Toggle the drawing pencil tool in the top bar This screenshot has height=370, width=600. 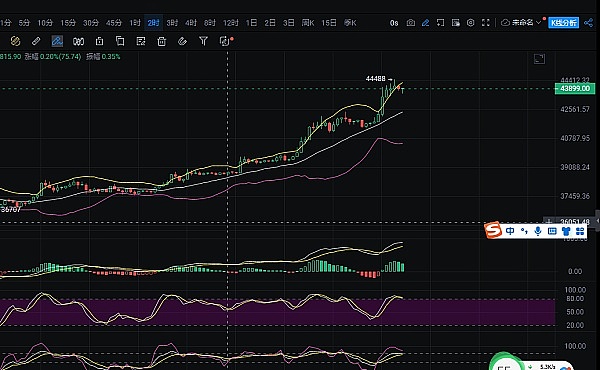(426, 23)
